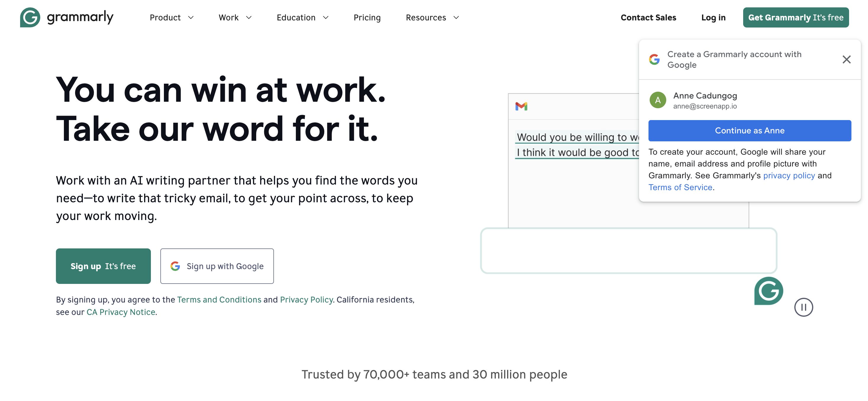Go to the Pricing page
Viewport: 868px width, 401px height.
pyautogui.click(x=367, y=17)
